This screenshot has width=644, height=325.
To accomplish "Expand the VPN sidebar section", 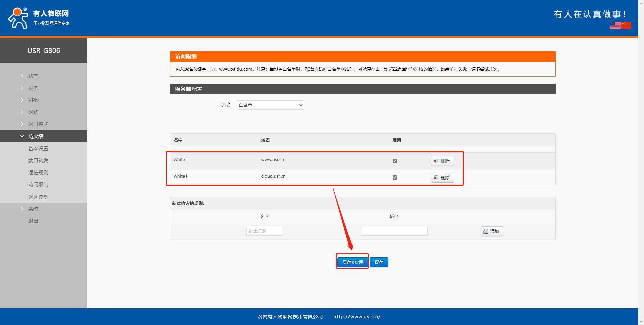I will [33, 100].
